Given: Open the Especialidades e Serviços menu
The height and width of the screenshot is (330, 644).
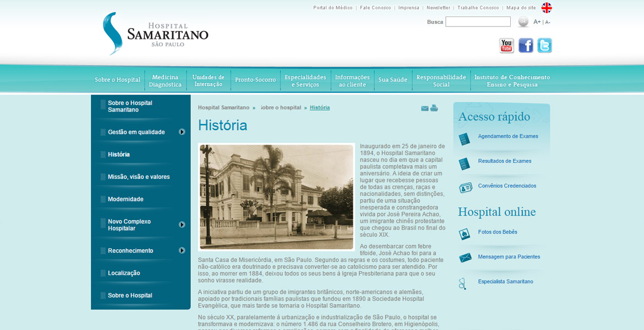Looking at the screenshot, I should 305,80.
